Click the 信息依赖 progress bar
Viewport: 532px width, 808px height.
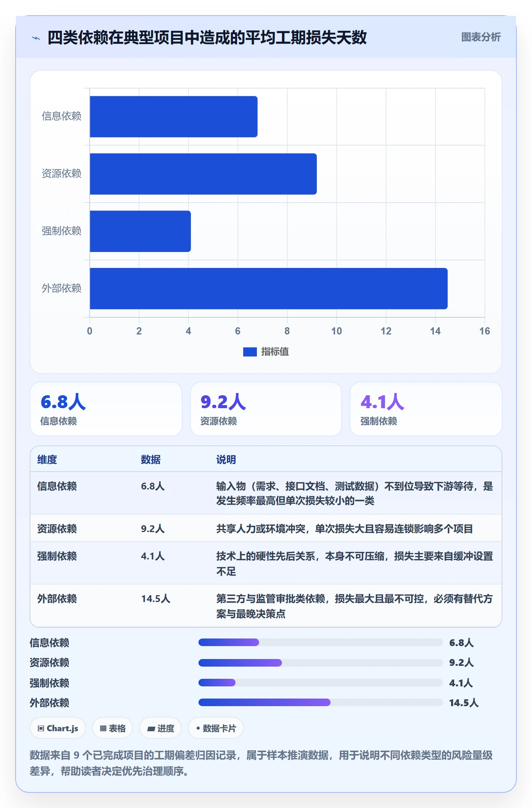click(x=321, y=642)
